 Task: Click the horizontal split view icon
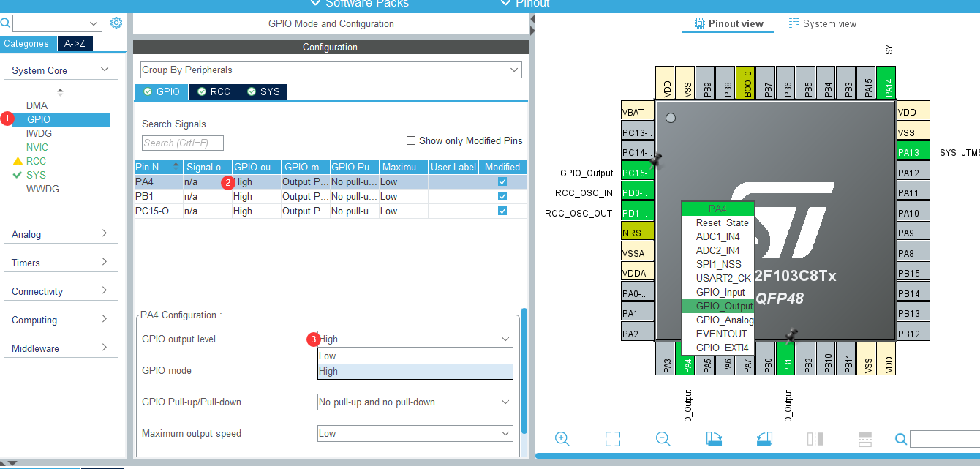coord(865,438)
